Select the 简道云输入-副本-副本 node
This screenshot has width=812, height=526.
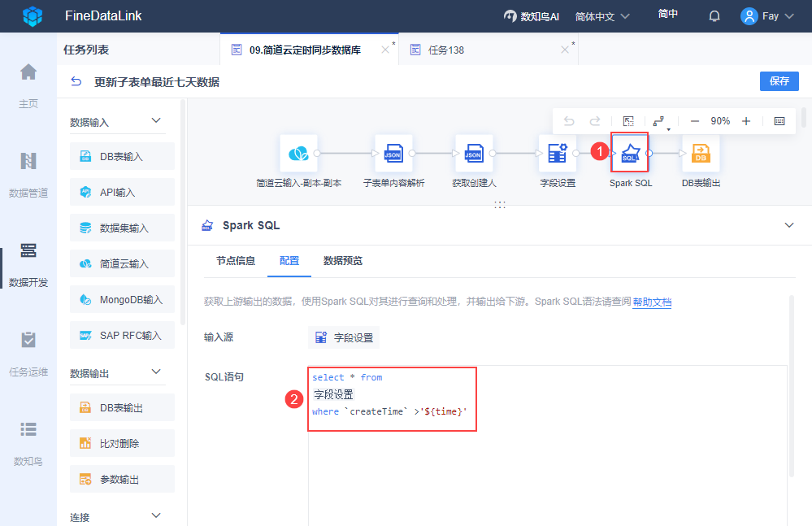pos(299,153)
